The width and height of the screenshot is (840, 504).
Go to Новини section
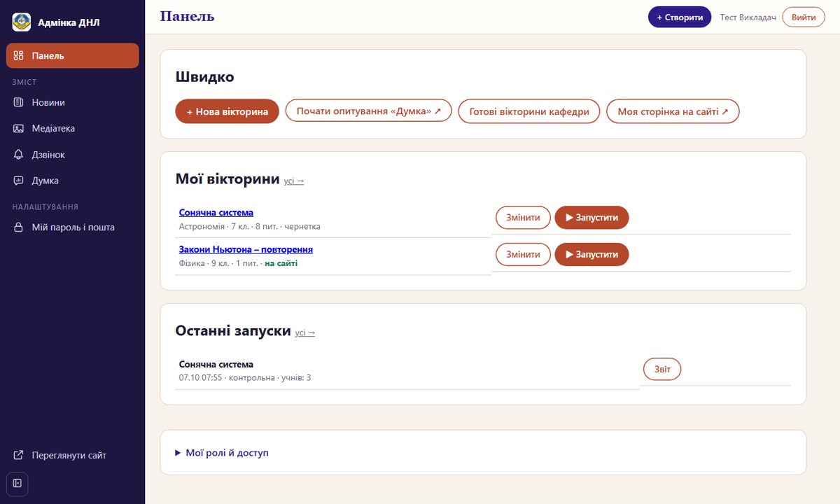[x=73, y=103]
